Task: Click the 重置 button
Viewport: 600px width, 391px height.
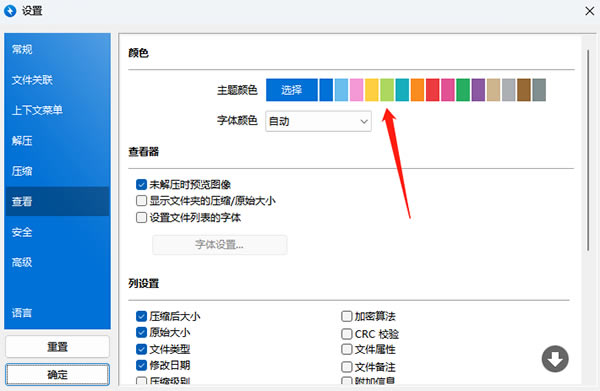Action: point(57,347)
